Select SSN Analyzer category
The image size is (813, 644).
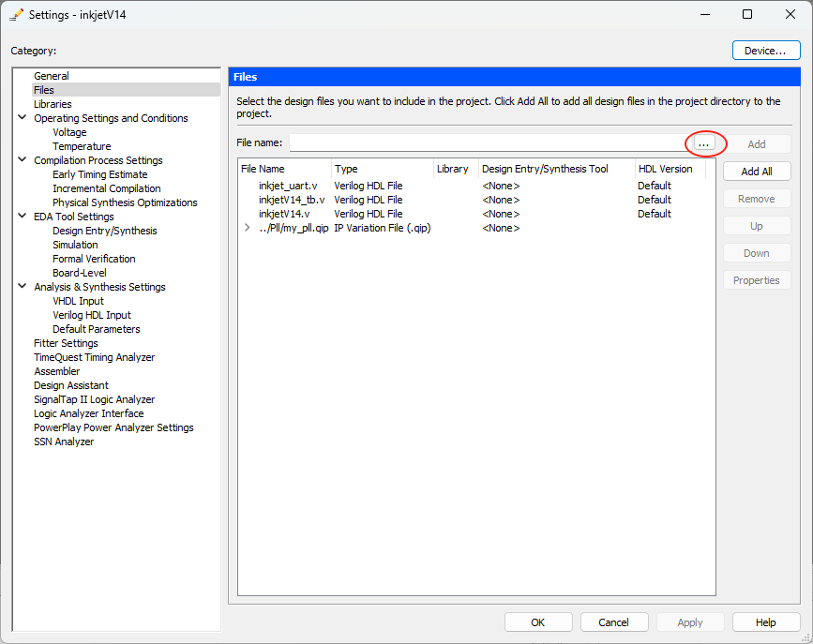[x=64, y=442]
